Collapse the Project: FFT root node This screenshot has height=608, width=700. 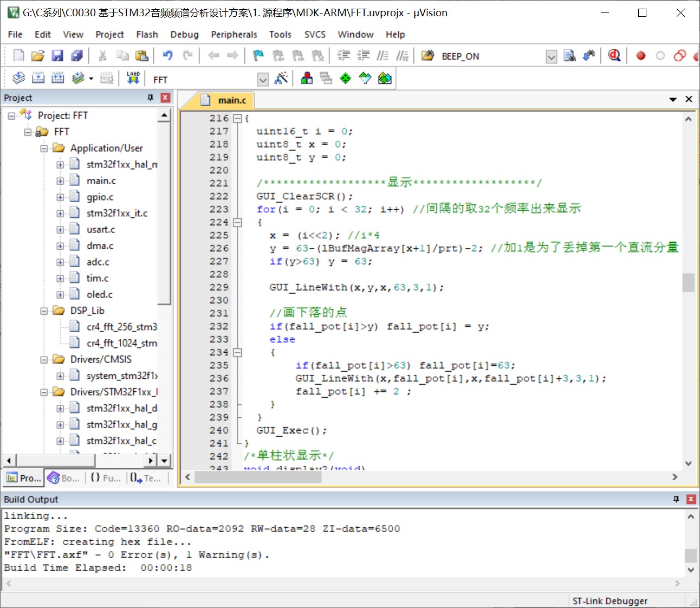(x=11, y=116)
